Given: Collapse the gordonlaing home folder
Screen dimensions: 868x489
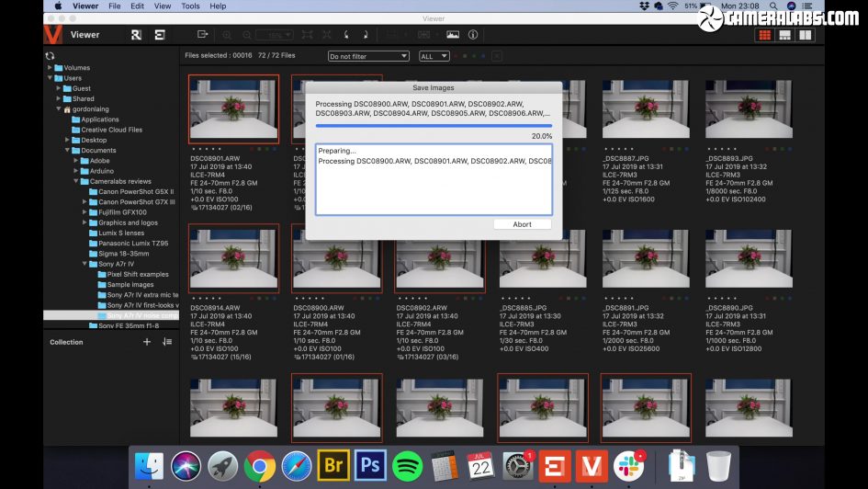Looking at the screenshot, I should point(59,109).
